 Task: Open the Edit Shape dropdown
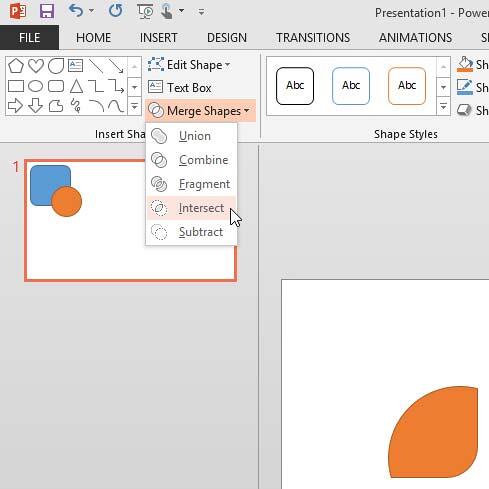click(x=189, y=65)
